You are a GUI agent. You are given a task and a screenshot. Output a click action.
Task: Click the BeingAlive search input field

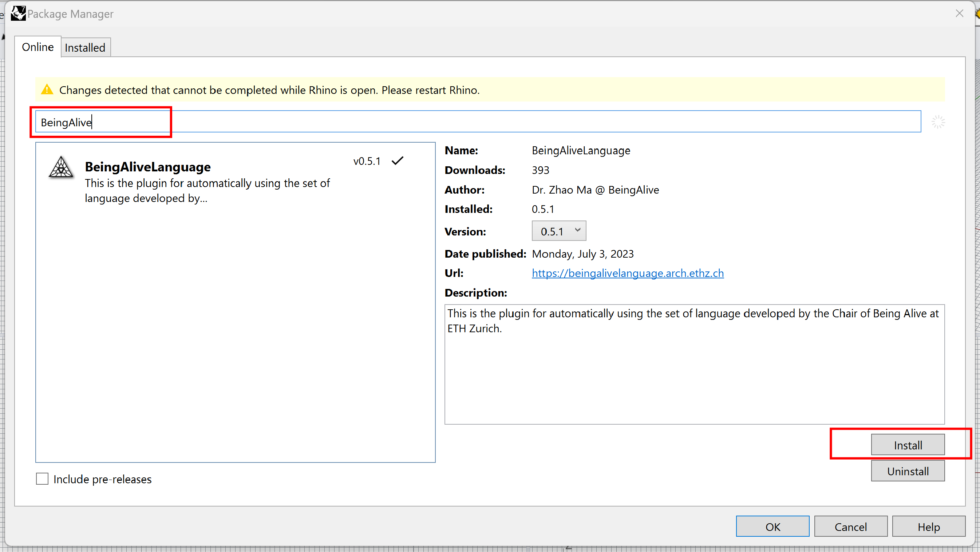[478, 122]
